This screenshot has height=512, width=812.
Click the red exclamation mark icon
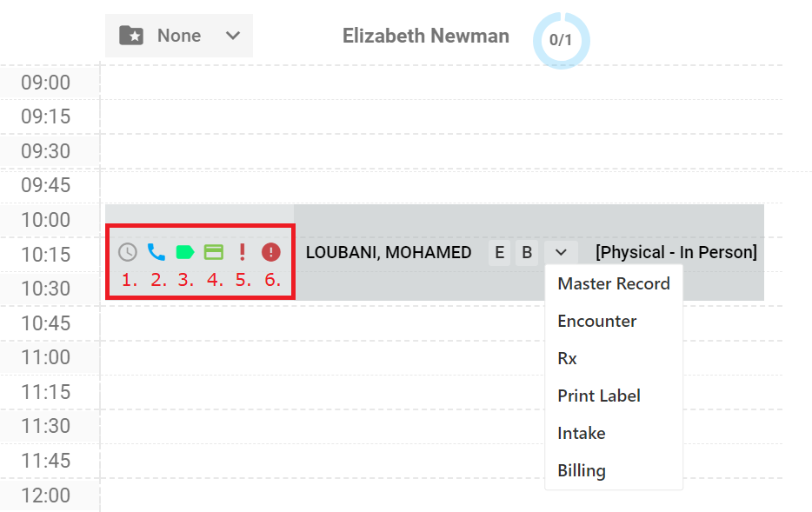click(242, 252)
